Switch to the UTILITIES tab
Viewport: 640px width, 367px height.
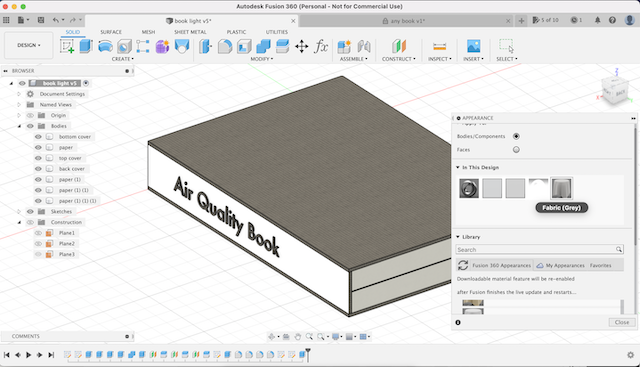tap(277, 32)
